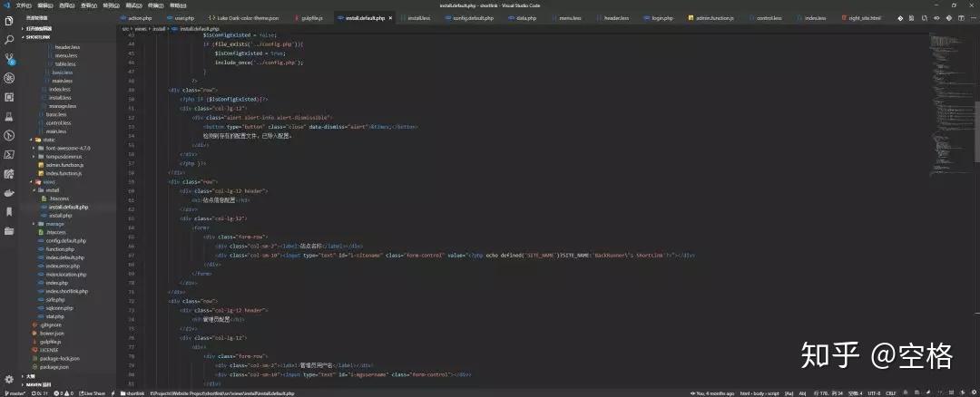Open the Manage gear at bottom left

coord(9,379)
